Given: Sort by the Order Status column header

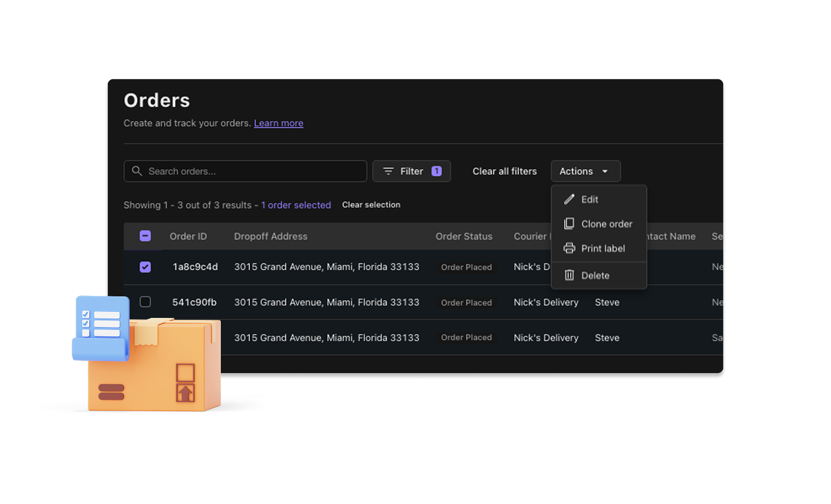Looking at the screenshot, I should tap(464, 236).
